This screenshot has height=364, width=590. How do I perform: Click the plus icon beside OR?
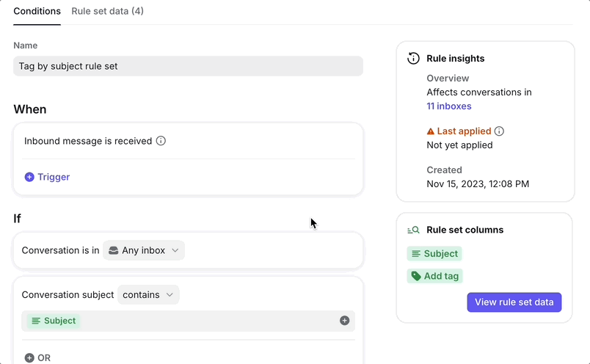coord(29,357)
